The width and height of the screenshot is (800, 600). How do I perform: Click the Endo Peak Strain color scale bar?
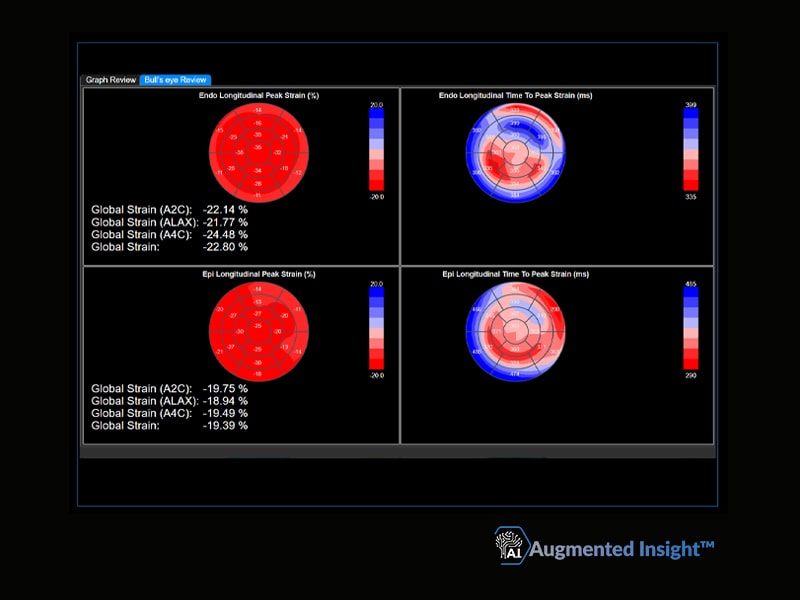pos(377,150)
